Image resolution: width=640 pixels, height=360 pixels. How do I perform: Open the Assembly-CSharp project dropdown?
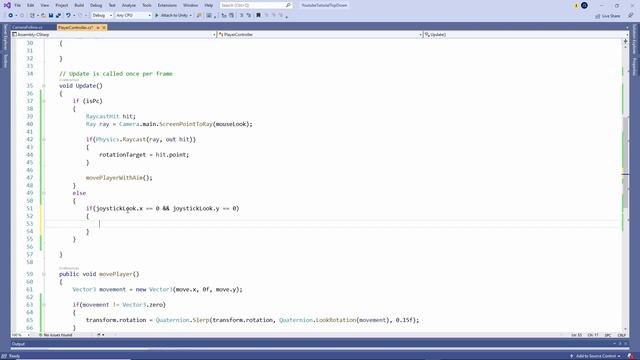114,35
